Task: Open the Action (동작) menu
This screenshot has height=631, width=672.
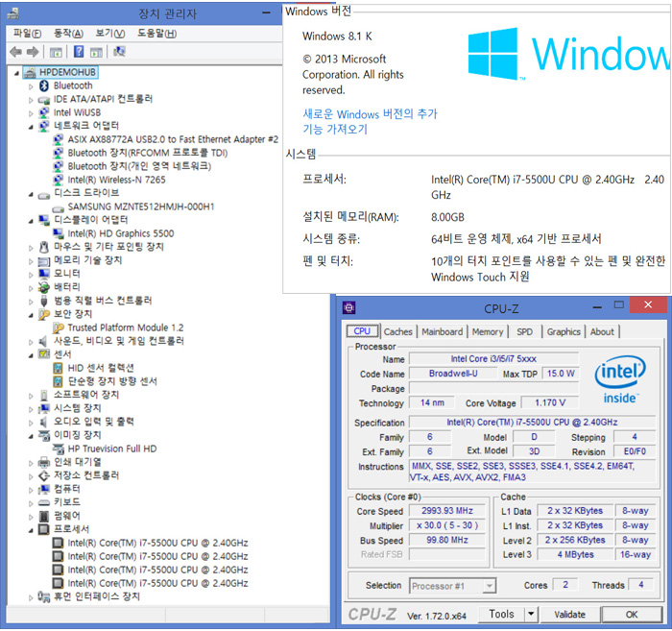Action: point(68,34)
